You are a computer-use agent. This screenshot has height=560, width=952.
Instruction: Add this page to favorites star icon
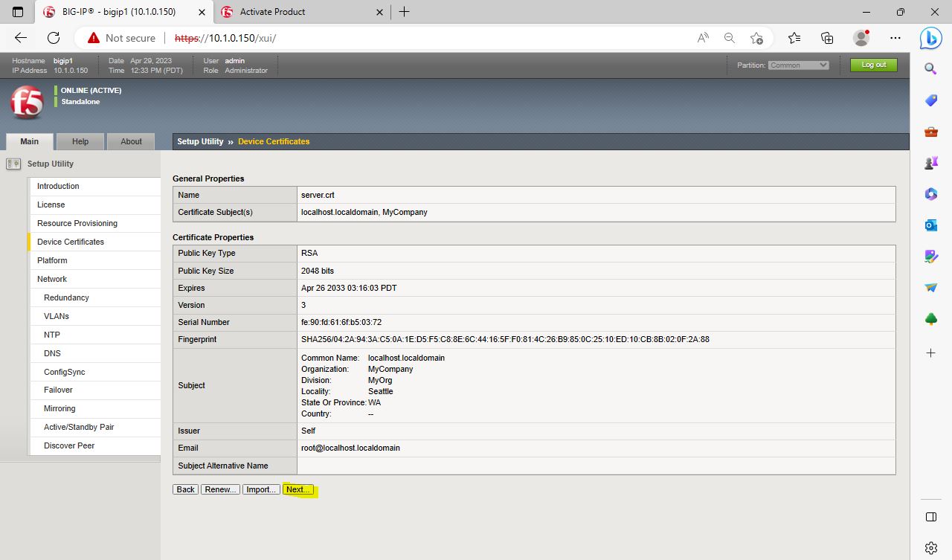pos(756,38)
